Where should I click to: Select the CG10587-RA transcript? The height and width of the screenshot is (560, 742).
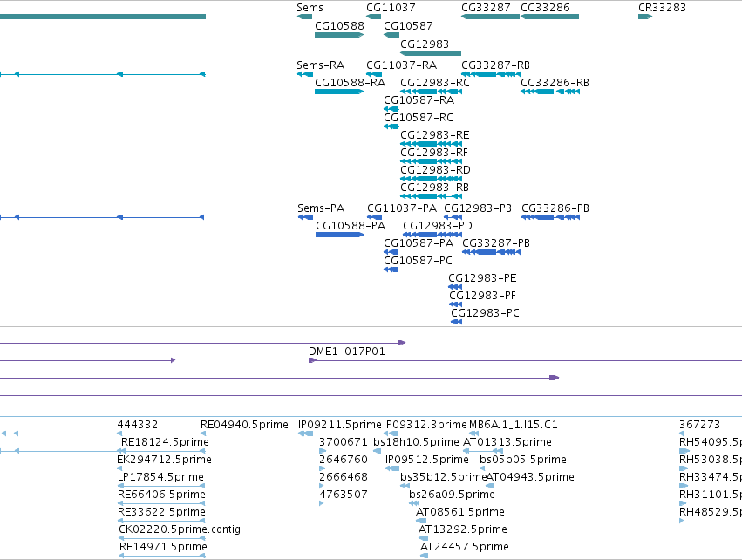[391, 109]
